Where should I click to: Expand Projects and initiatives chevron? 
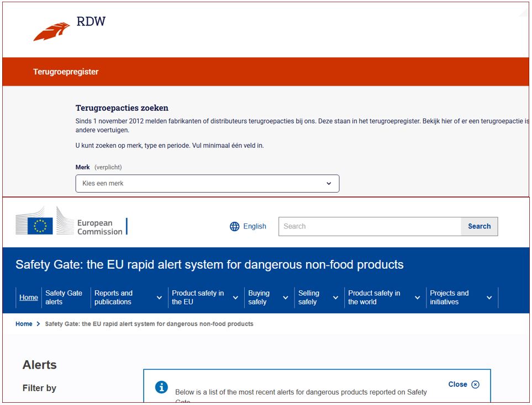click(489, 297)
